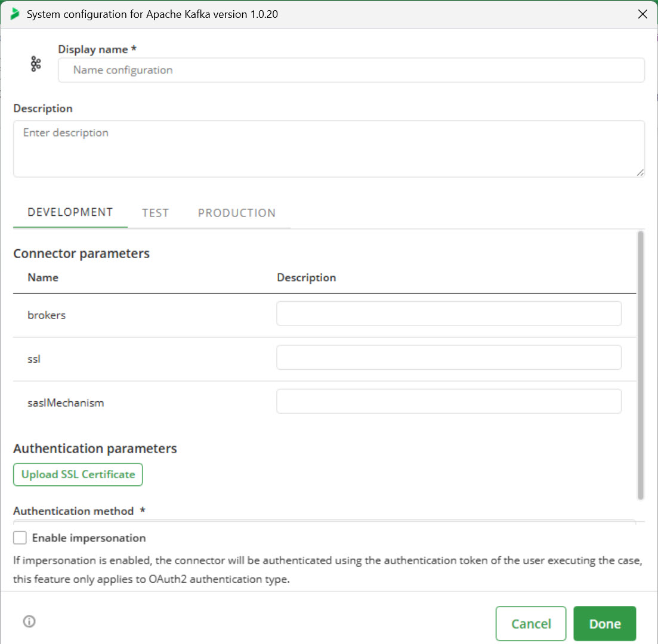Click the ssl parameter input field
658x644 pixels.
pos(449,357)
